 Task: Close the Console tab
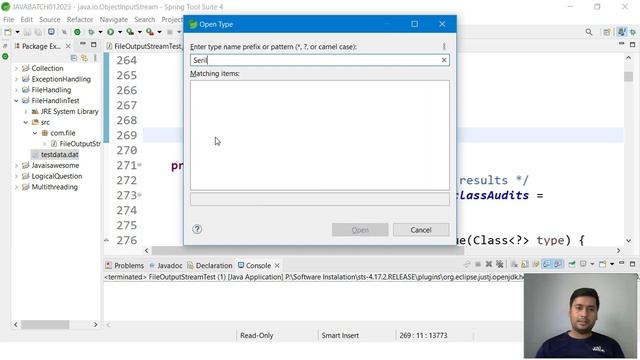[277, 265]
